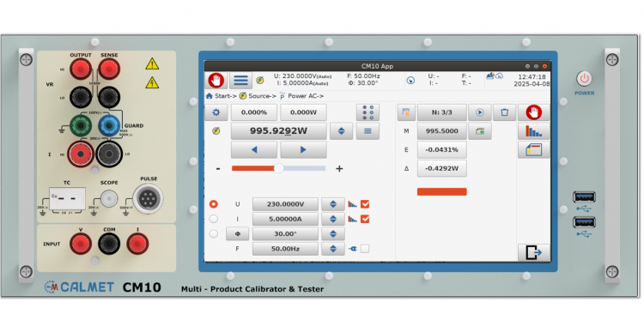Click the 0.000% deviation button
This screenshot has width=644, height=326.
click(x=254, y=112)
